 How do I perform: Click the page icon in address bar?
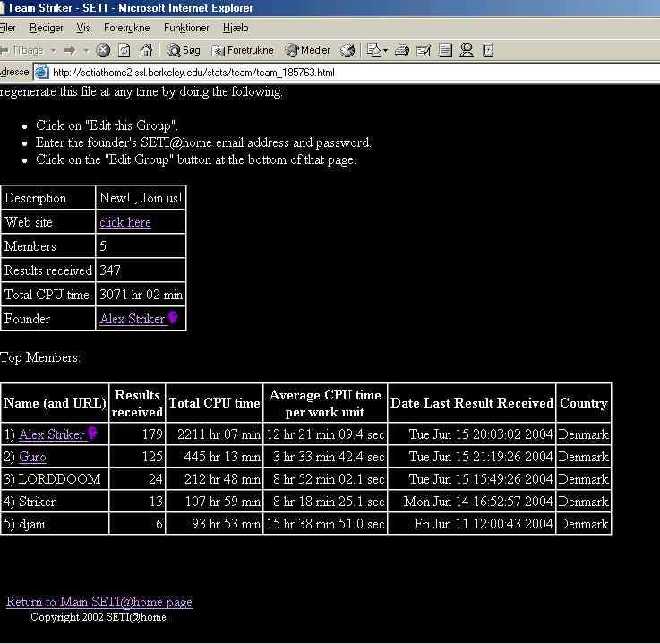pyautogui.click(x=41, y=72)
